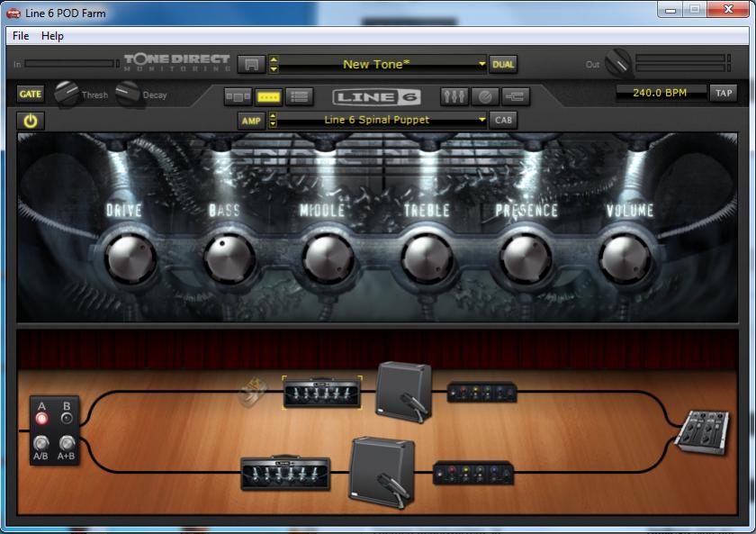Click the Middle knob on the amp
756x534 pixels.
pos(328,258)
